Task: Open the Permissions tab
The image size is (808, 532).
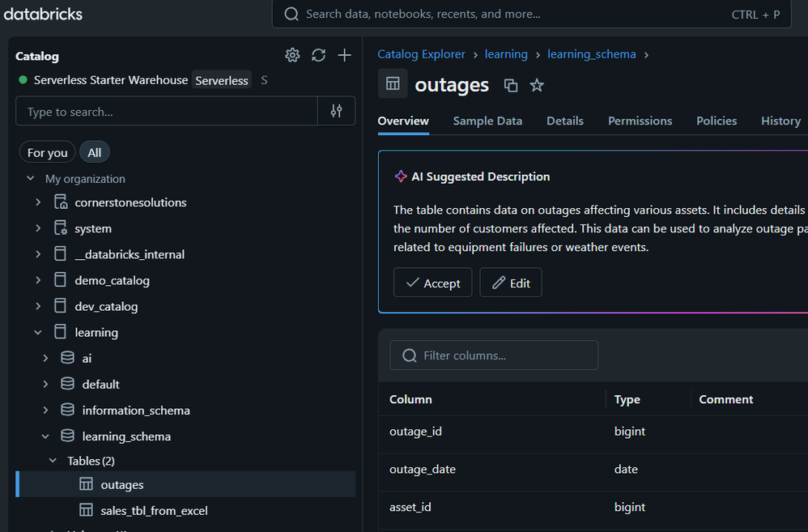Action: tap(640, 121)
